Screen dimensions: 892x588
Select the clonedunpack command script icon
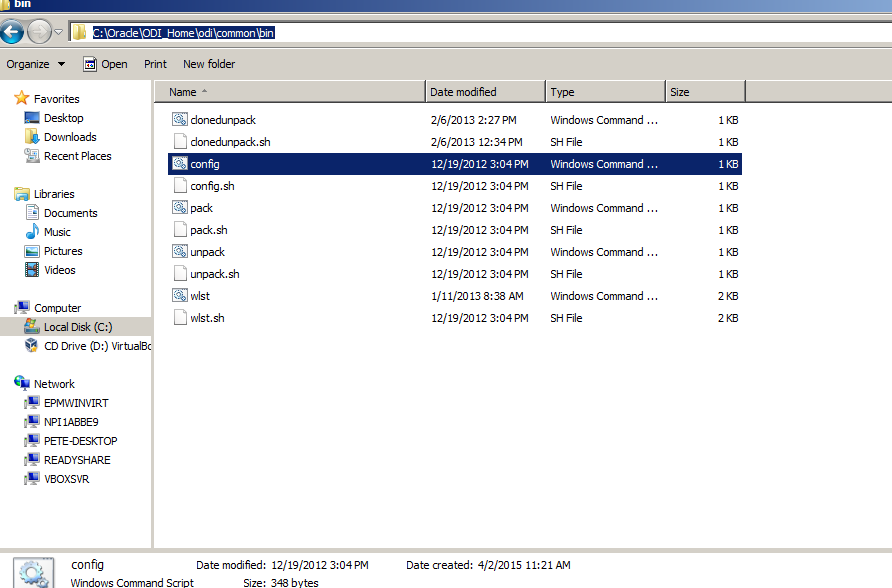180,120
